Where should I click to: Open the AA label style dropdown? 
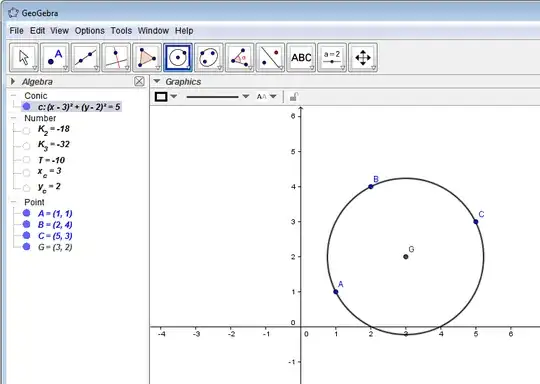point(273,96)
